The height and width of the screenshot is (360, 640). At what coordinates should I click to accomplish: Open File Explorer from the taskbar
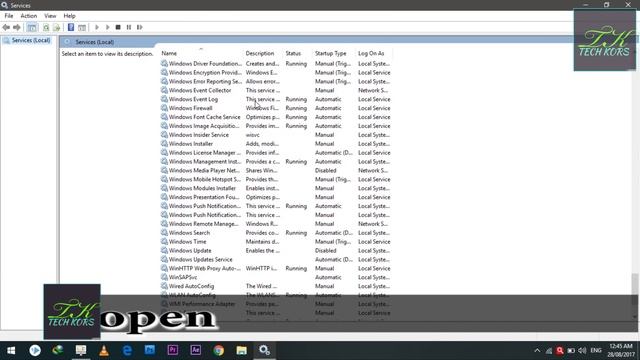(x=242, y=350)
